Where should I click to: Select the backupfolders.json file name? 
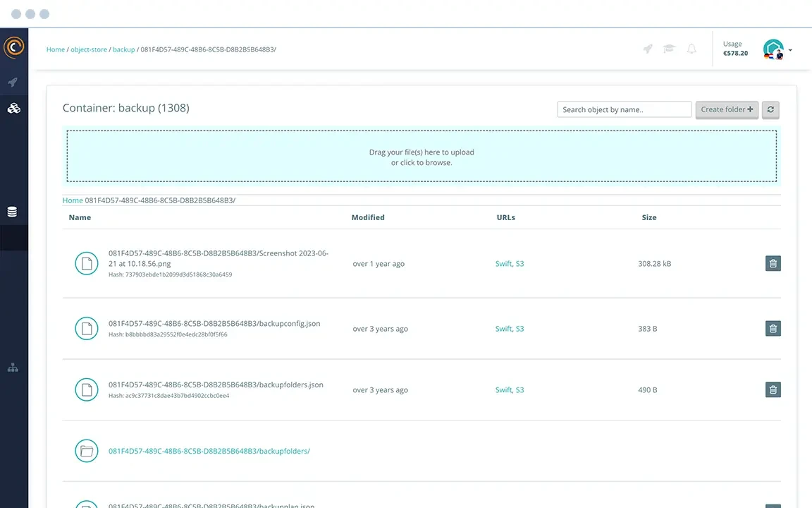click(216, 385)
